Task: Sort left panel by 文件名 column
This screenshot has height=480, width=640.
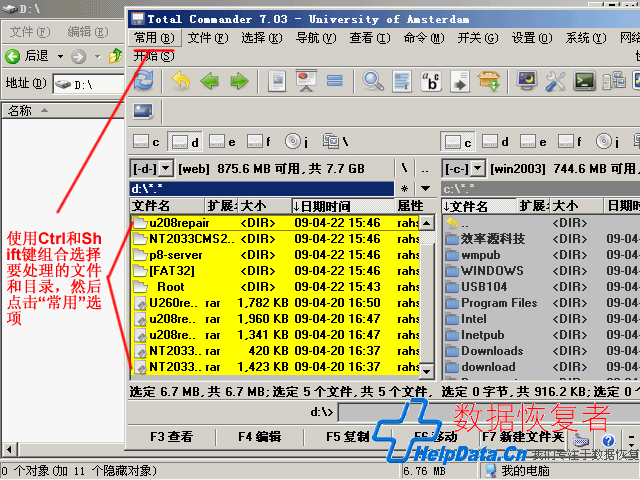Action: pos(167,206)
